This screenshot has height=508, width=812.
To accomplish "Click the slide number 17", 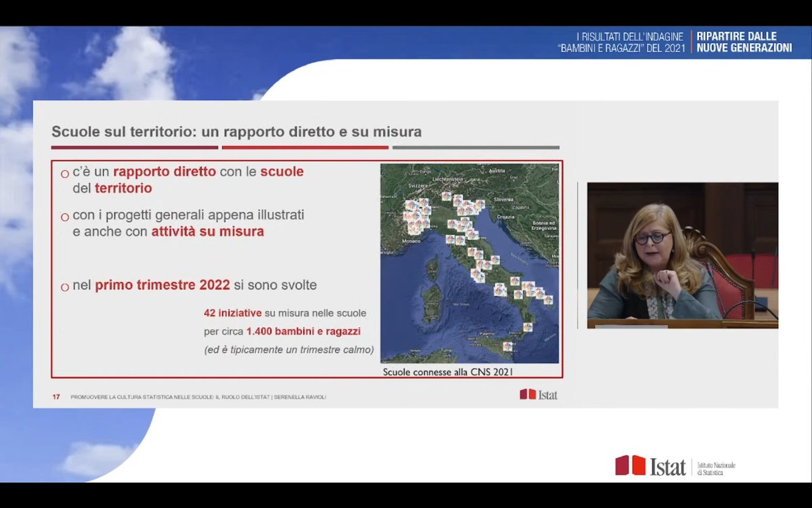I will pos(56,397).
